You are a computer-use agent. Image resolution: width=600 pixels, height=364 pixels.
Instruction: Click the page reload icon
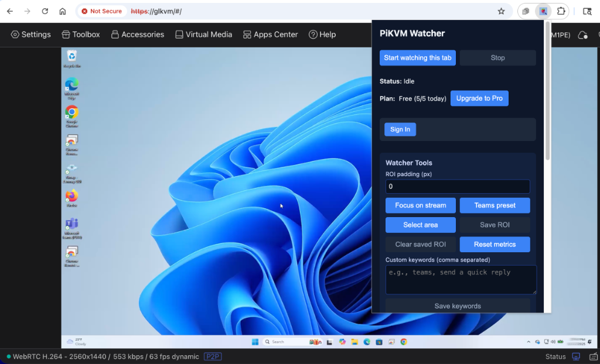click(x=45, y=11)
